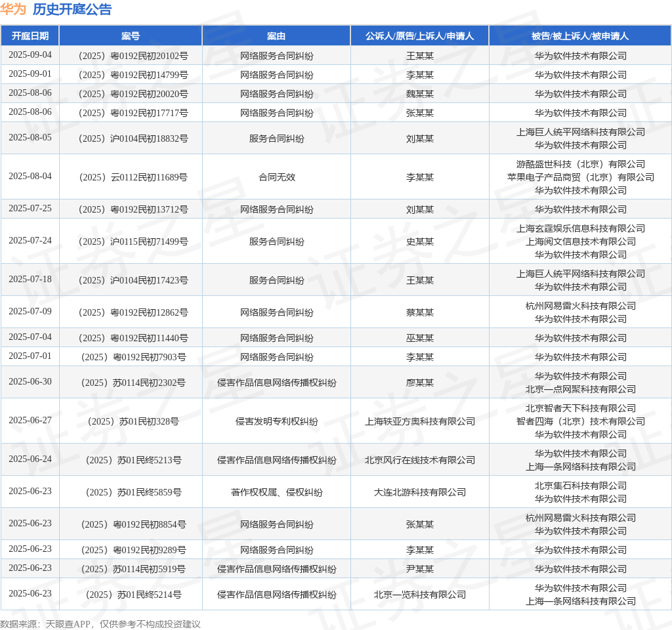
Task: Click plaintiff 北京风行在线技术有限公司
Action: pos(420,460)
